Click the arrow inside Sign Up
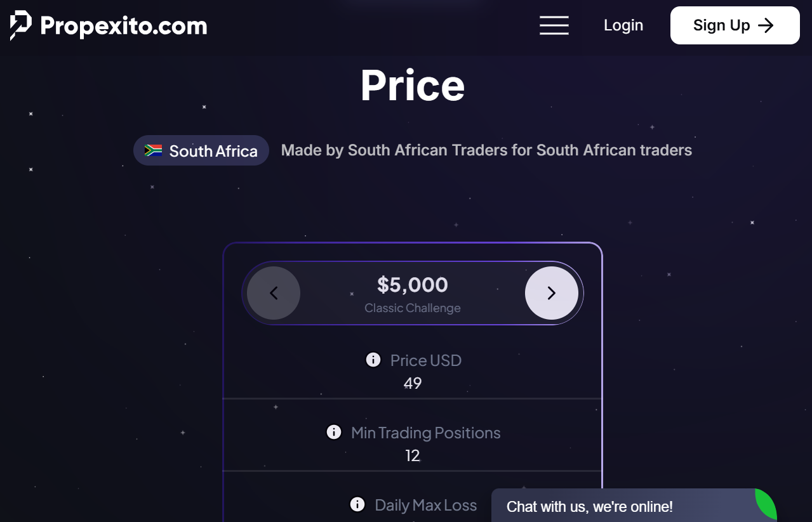 coord(766,25)
